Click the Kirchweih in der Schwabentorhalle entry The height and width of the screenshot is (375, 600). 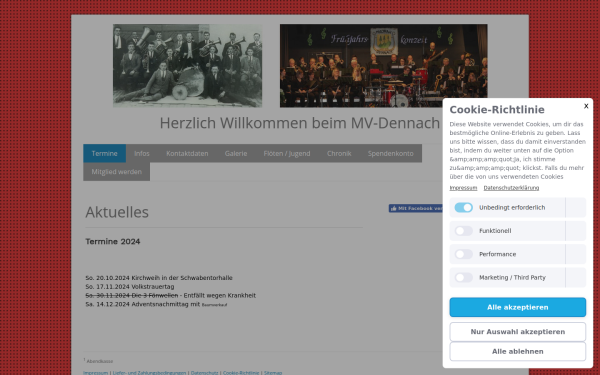159,278
